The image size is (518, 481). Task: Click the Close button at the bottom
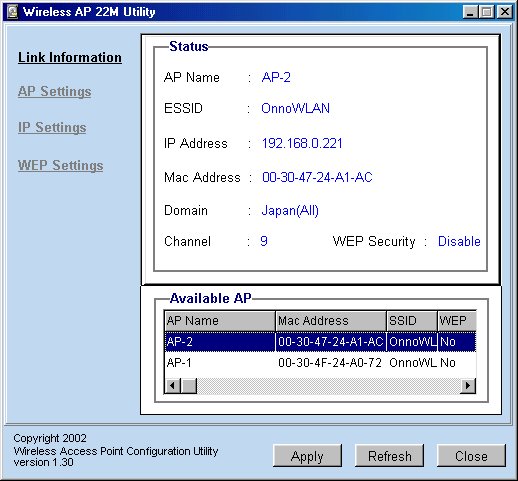point(471,456)
